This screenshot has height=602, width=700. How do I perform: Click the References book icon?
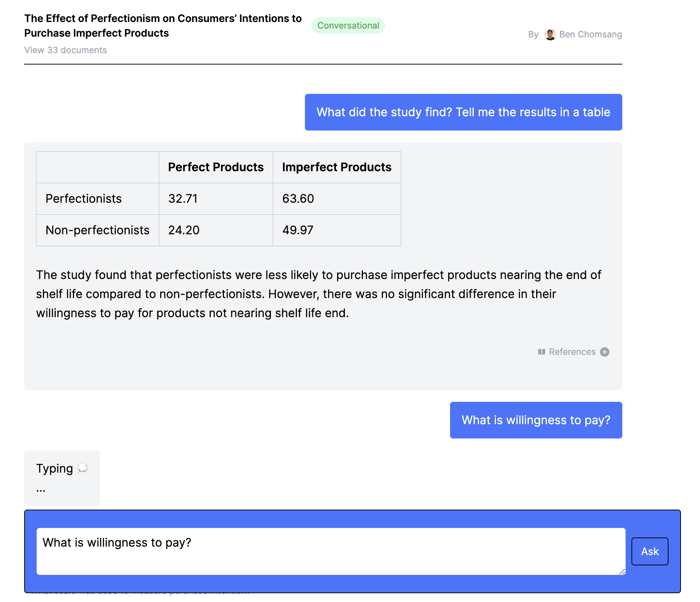(x=542, y=352)
